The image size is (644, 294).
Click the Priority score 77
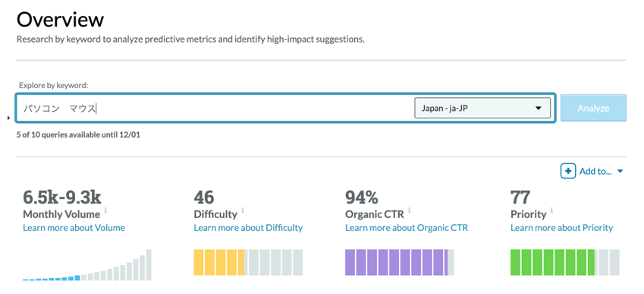pos(520,198)
